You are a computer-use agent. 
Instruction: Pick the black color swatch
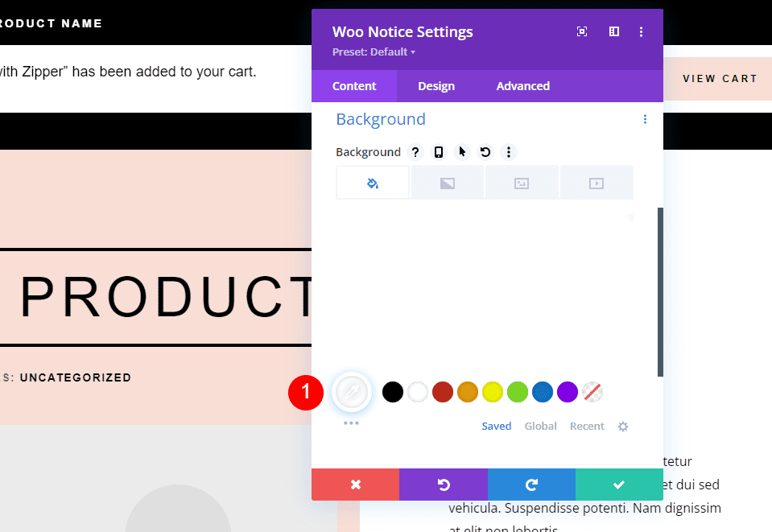(392, 392)
